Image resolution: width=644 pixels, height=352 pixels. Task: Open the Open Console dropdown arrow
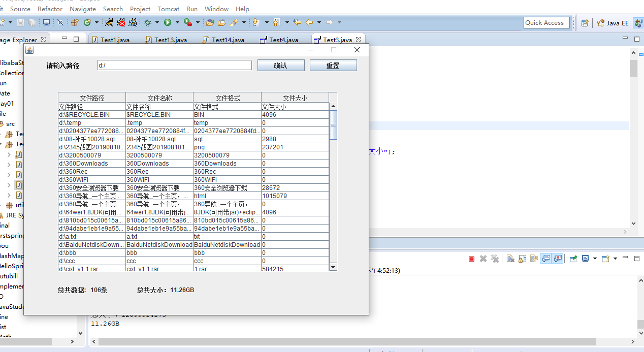(x=615, y=259)
